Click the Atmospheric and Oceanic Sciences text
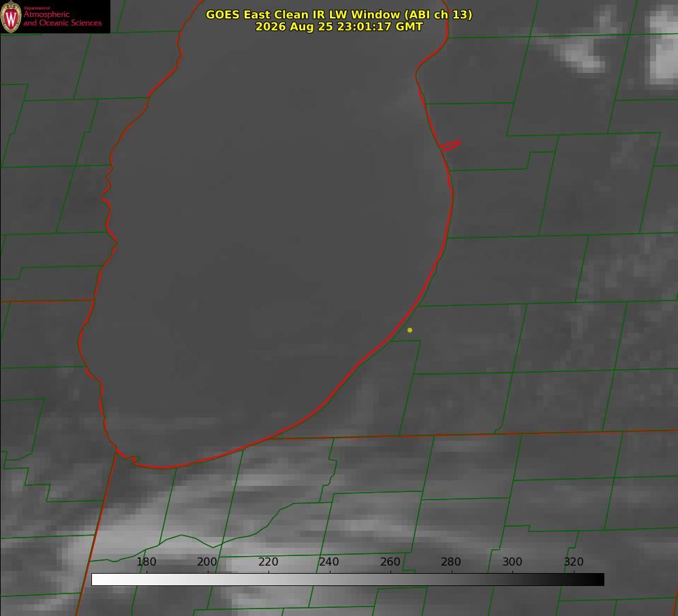The image size is (678, 616). (62, 18)
